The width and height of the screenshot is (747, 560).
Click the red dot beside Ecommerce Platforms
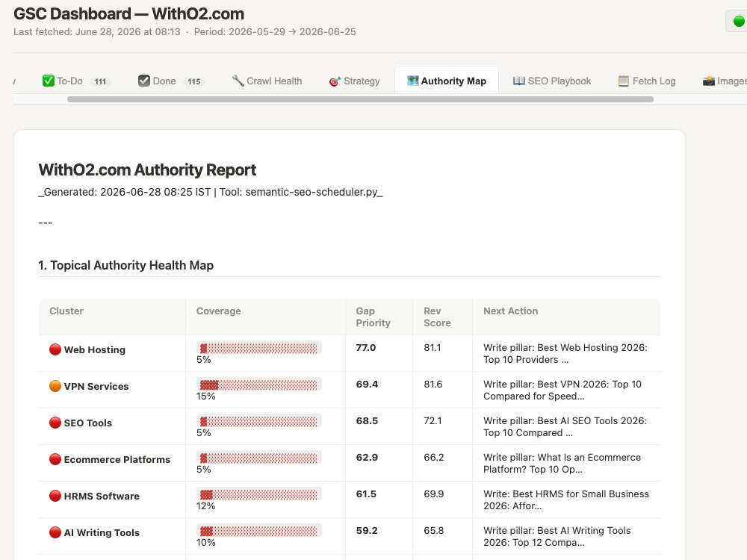[x=55, y=459]
